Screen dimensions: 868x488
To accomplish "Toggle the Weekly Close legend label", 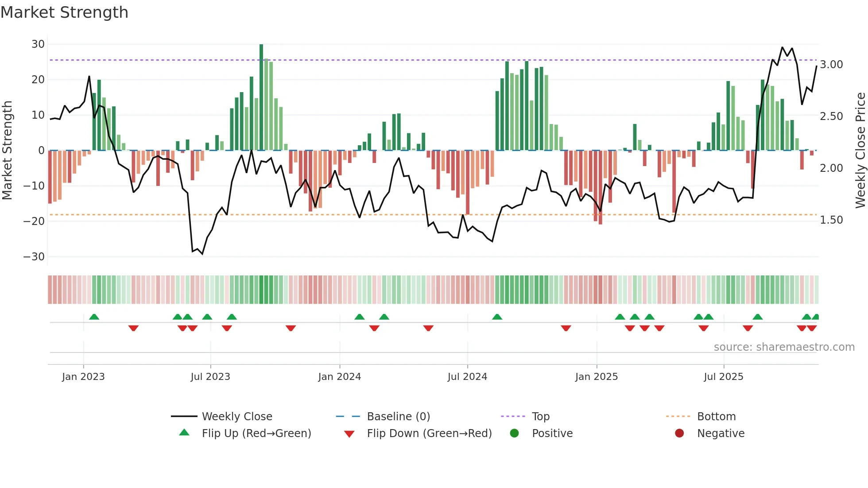I will pos(237,416).
